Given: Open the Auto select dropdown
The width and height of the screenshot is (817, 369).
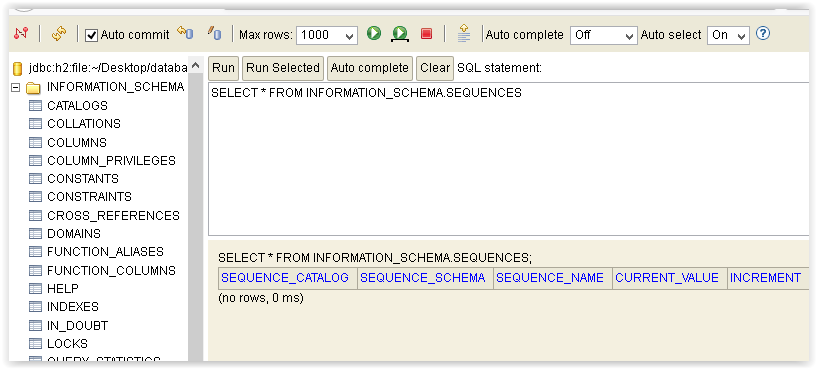Looking at the screenshot, I should pos(728,35).
